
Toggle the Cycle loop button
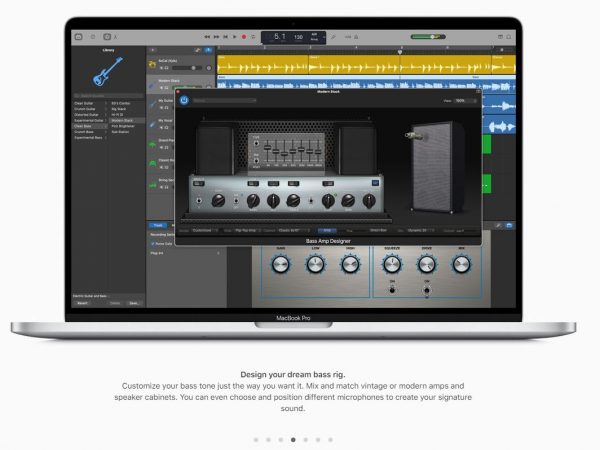coord(253,37)
